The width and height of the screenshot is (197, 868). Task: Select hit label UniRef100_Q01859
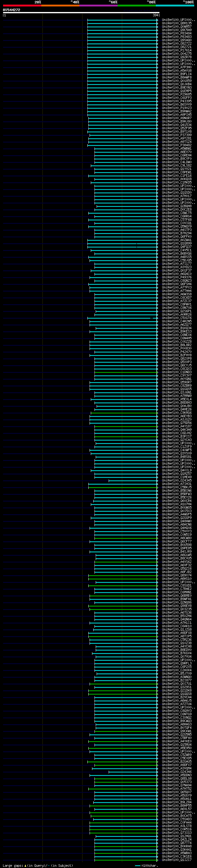(177, 81)
